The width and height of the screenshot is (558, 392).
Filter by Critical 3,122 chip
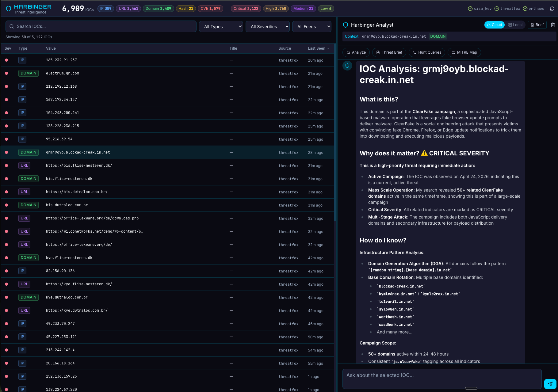(x=246, y=9)
